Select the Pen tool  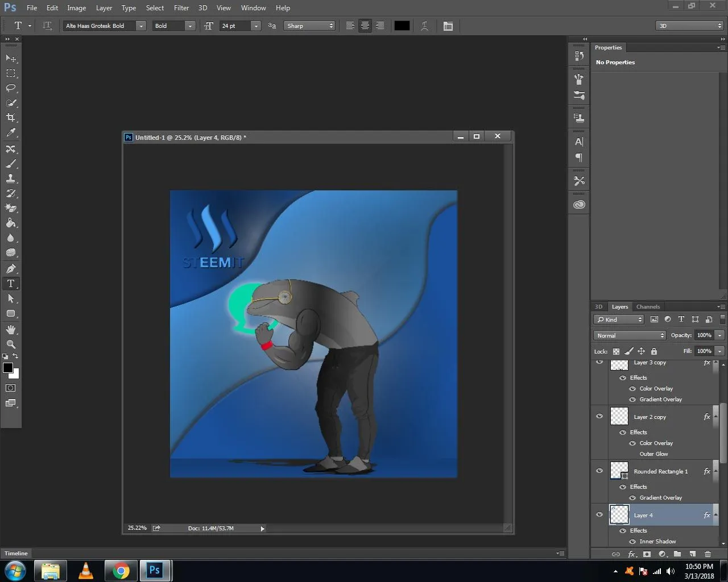click(11, 269)
